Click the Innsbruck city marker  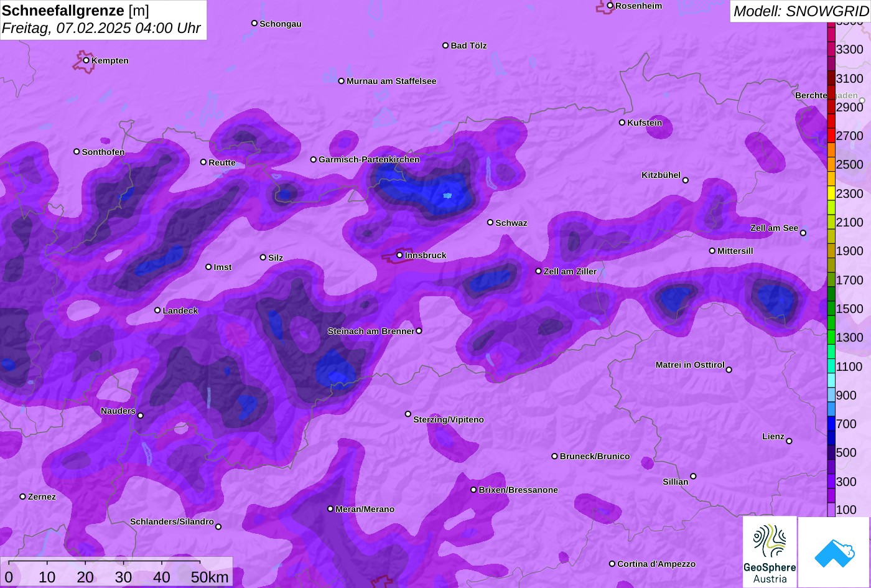point(400,255)
